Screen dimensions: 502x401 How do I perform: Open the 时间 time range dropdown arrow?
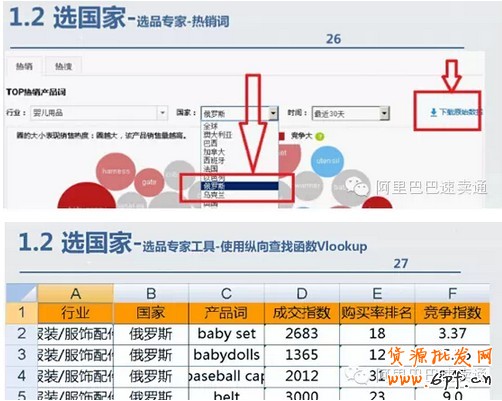(x=384, y=114)
